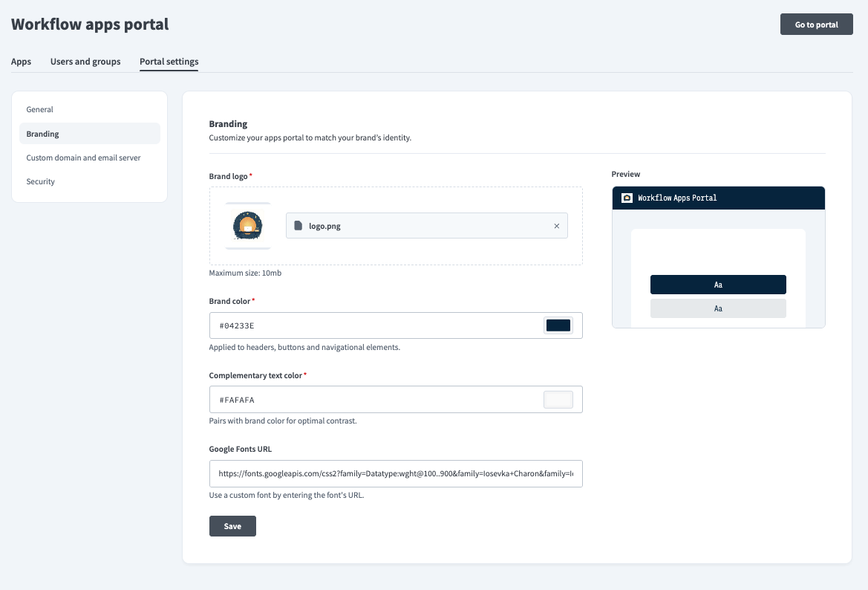
Task: Select the Portal settings tab
Action: coord(169,62)
